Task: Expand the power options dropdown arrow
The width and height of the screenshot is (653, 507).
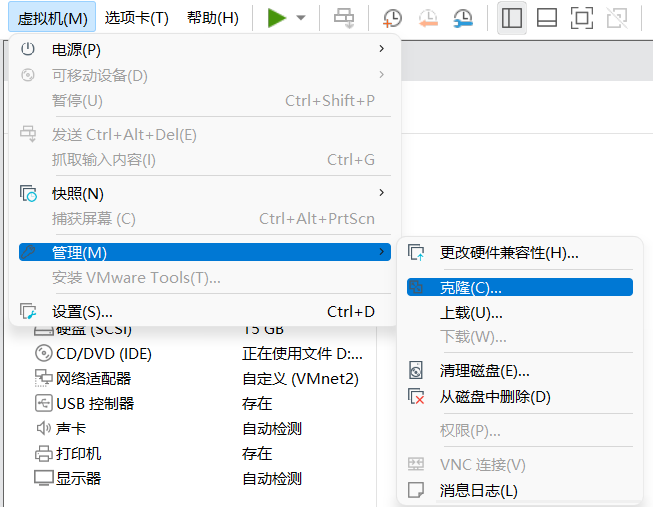Action: [x=301, y=18]
